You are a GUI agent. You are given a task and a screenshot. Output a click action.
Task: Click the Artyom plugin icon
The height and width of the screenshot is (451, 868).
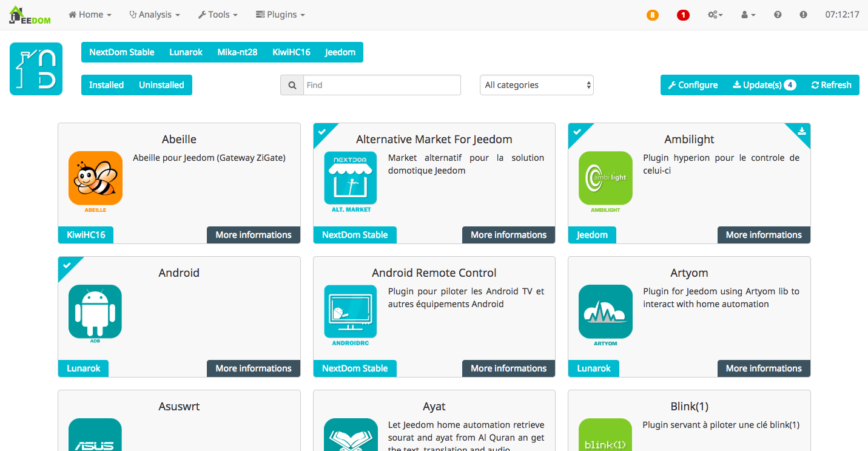[605, 311]
